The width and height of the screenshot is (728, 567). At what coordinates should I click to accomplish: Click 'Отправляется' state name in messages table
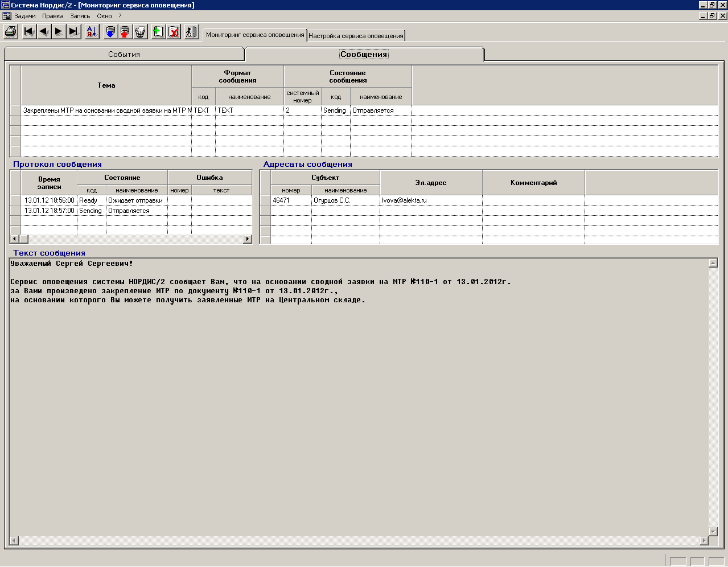click(381, 110)
